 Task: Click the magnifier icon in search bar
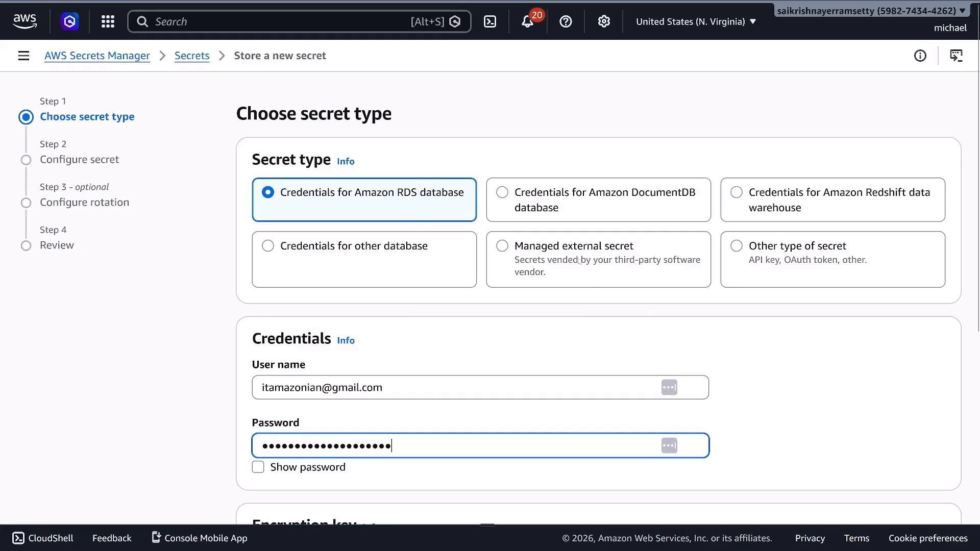(142, 21)
